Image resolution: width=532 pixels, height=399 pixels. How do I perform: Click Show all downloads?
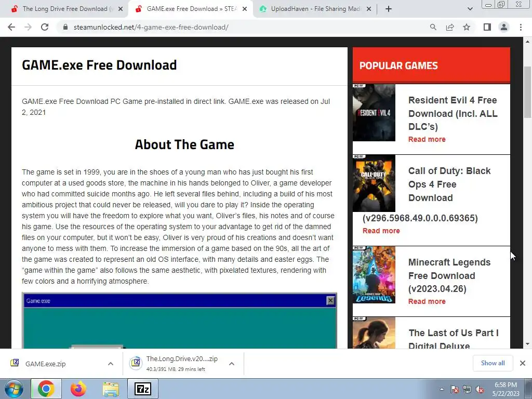coord(493,363)
